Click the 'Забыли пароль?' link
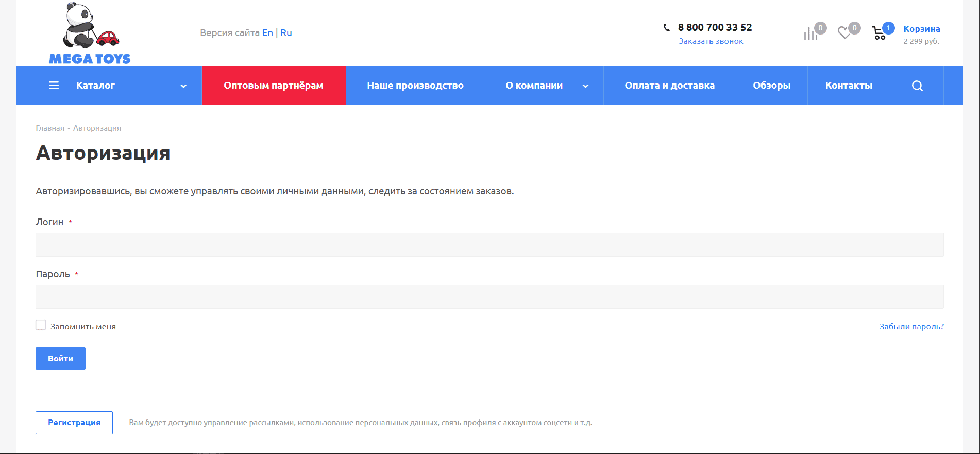The image size is (980, 454). coord(911,326)
